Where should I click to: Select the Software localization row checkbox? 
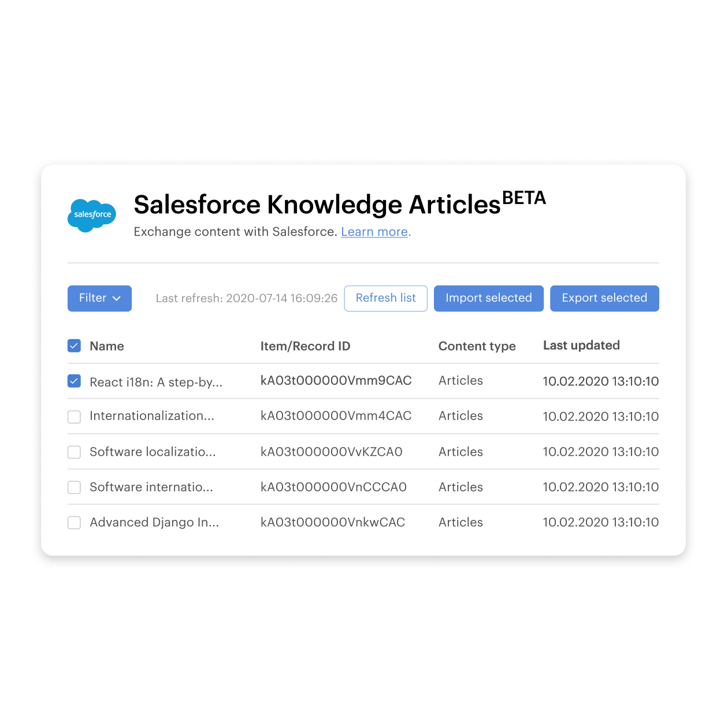pos(74,452)
